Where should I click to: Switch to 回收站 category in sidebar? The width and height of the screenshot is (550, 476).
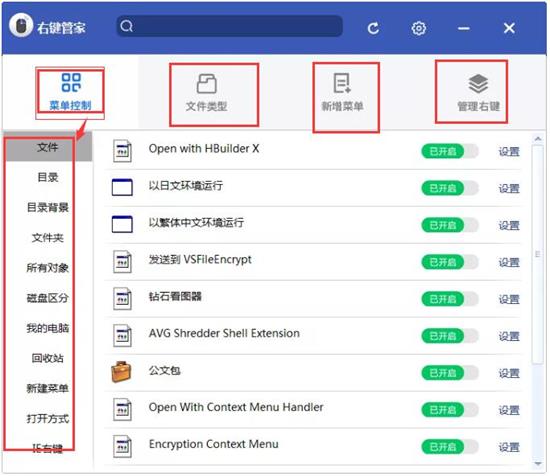pyautogui.click(x=48, y=358)
